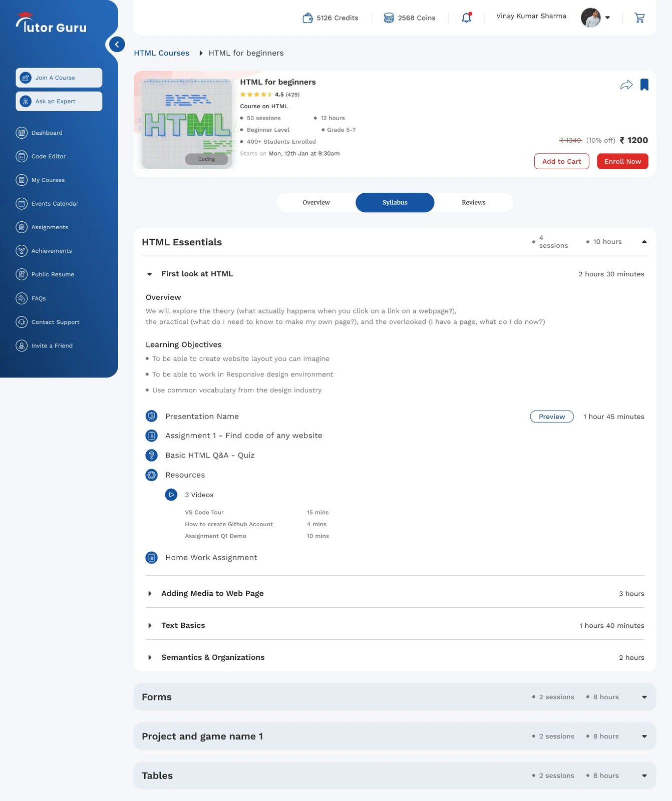Viewport: 672px width, 801px height.
Task: Click the Public Resume icon
Action: tap(22, 274)
